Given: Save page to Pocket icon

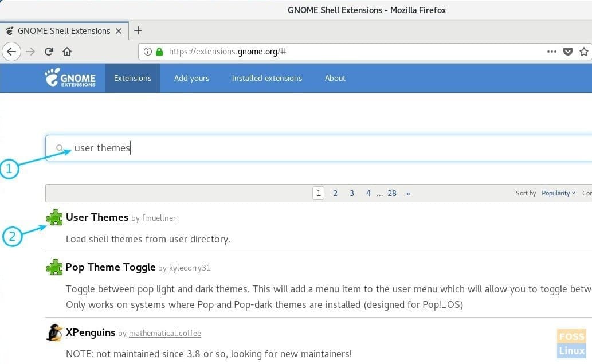Looking at the screenshot, I should pos(568,52).
